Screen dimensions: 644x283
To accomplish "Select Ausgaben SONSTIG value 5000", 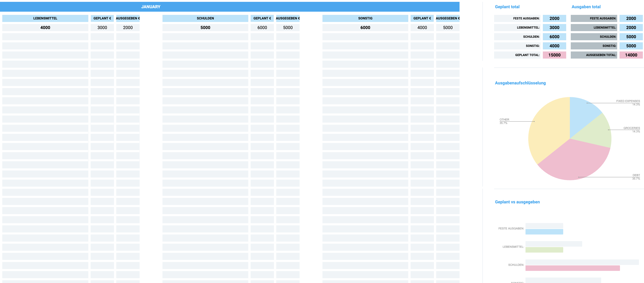I will [631, 46].
